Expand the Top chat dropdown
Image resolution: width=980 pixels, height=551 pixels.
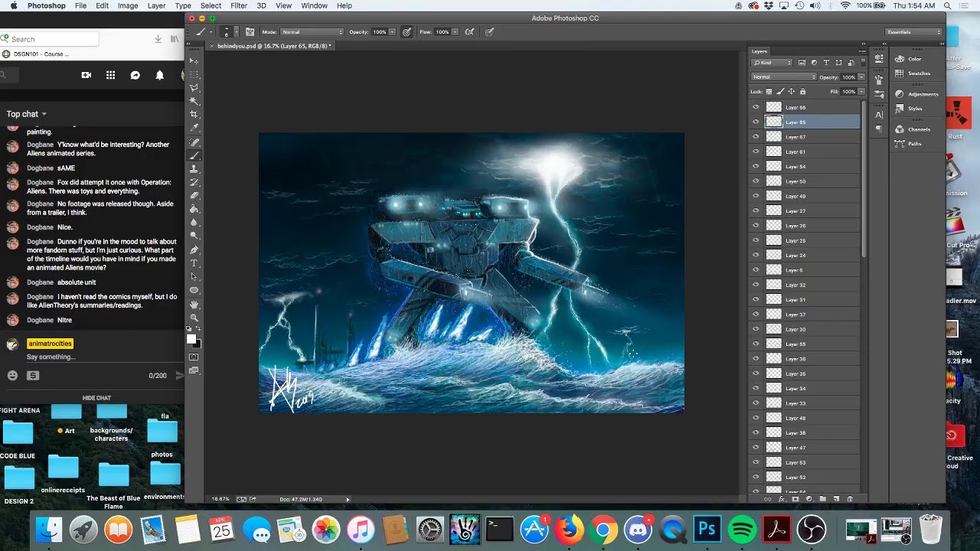click(27, 114)
